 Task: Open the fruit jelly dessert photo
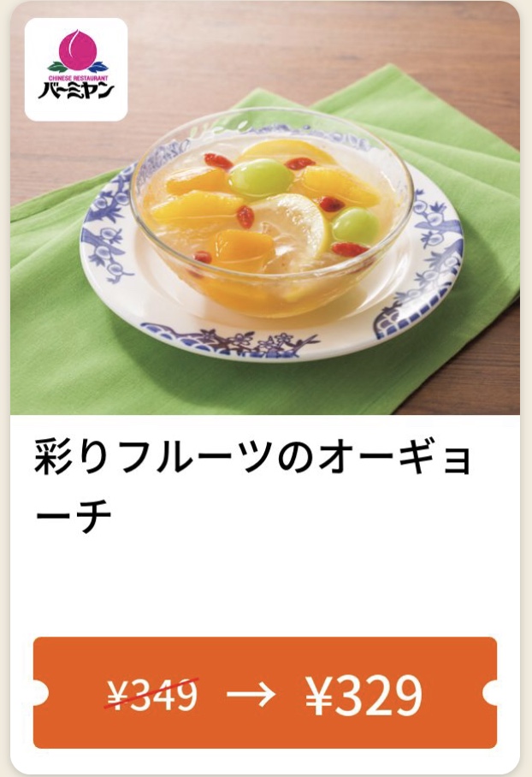point(265,208)
